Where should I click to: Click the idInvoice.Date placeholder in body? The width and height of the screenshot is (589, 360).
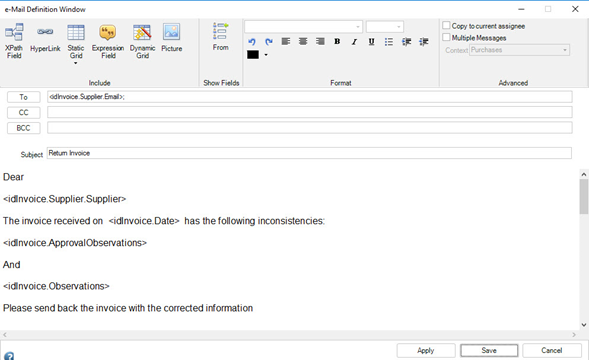point(144,221)
